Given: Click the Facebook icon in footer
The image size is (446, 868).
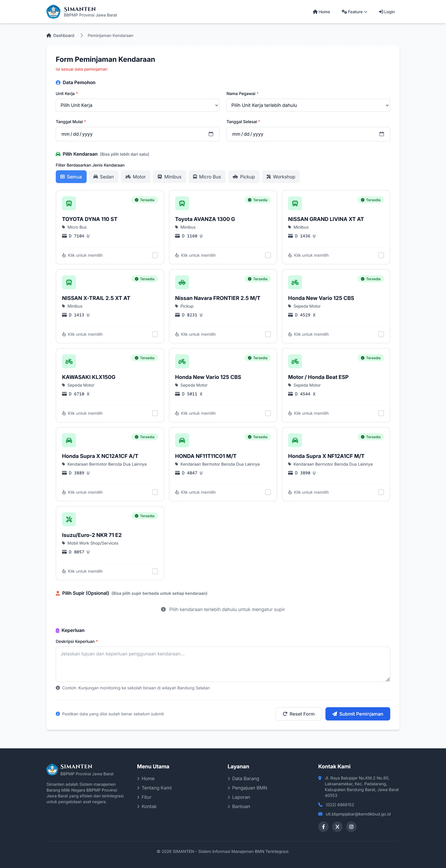Looking at the screenshot, I should (323, 827).
